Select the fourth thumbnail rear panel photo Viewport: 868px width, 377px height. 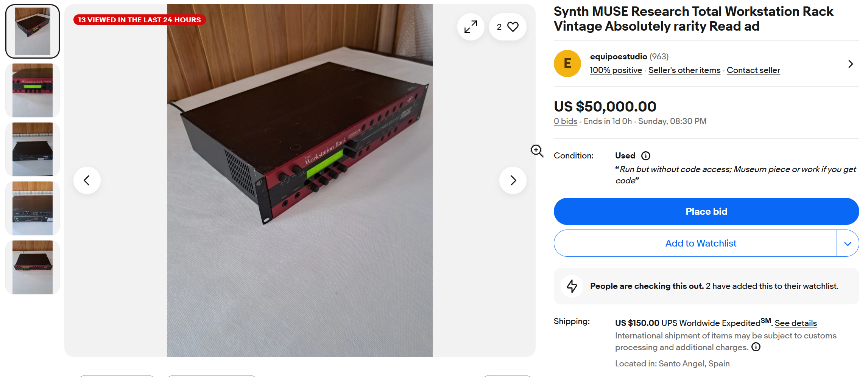point(33,208)
